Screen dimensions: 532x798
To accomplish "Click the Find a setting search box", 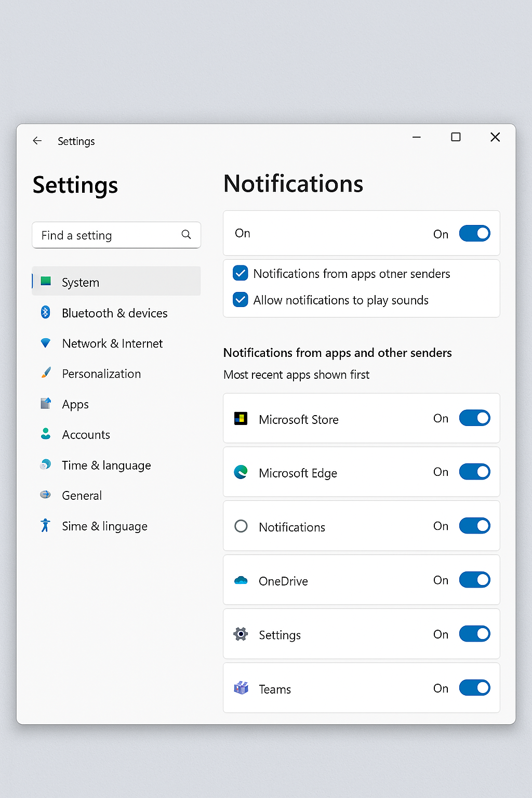I will (116, 235).
